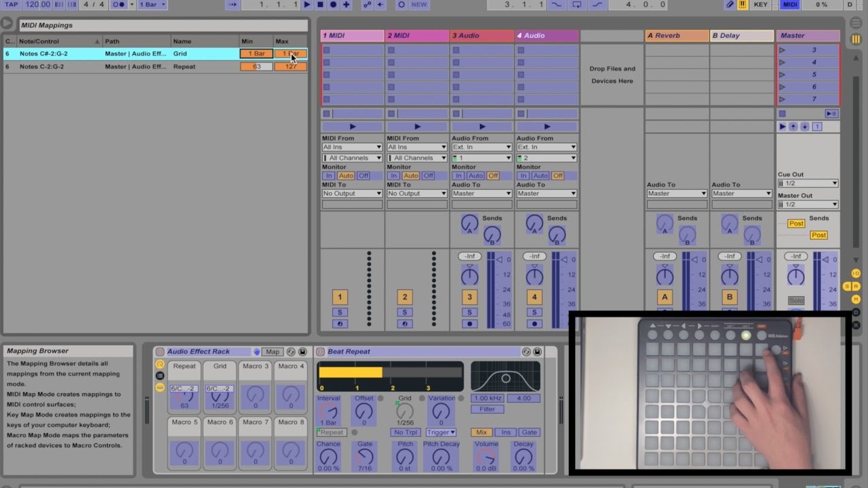This screenshot has width=868, height=488.
Task: Open MIDI To dropdown on track 2 MIDI
Action: point(417,193)
